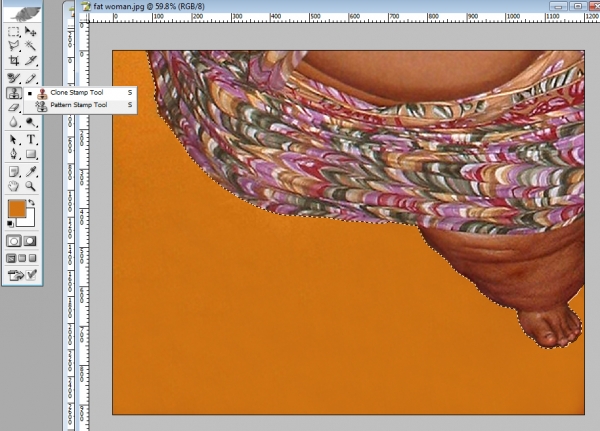Screen dimensions: 600x431
Task: Open the white background color swatch
Action: [29, 220]
